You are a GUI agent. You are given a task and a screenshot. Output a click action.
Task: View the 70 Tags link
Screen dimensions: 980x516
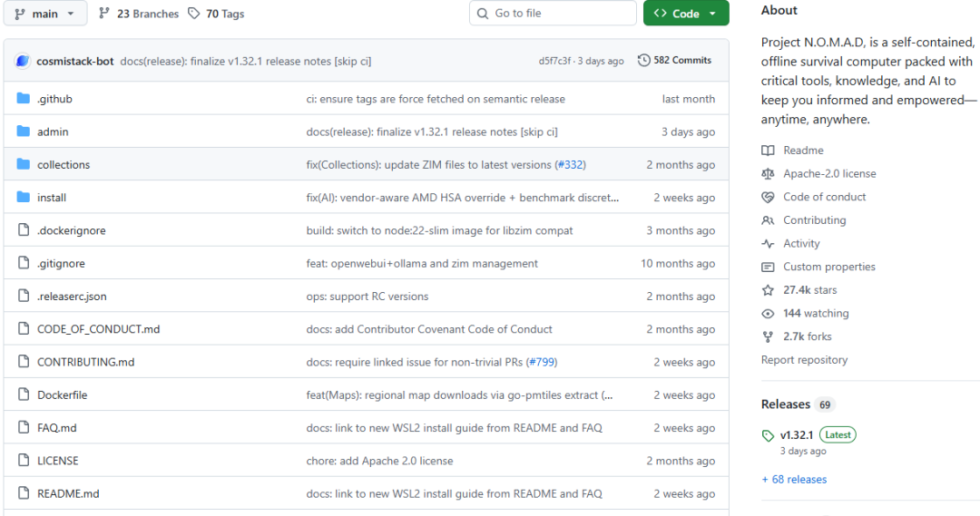(216, 13)
